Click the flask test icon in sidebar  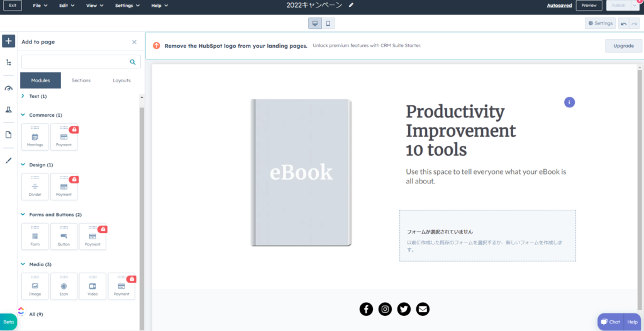pyautogui.click(x=8, y=109)
